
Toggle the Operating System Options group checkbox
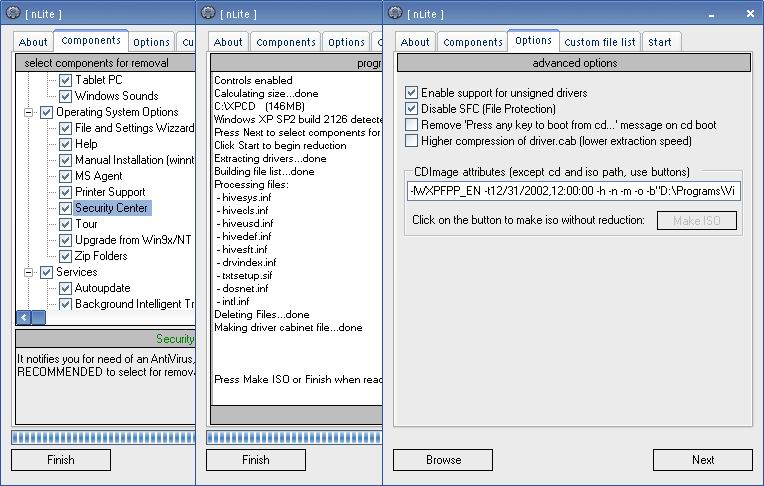coord(46,112)
